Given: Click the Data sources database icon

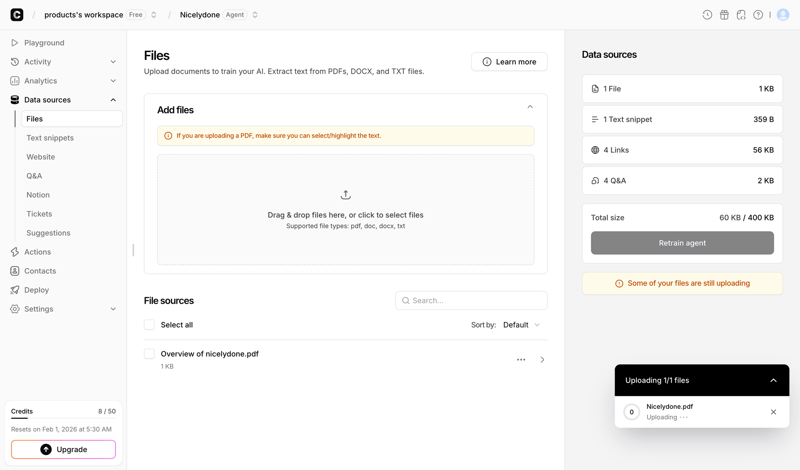Looking at the screenshot, I should click(15, 100).
